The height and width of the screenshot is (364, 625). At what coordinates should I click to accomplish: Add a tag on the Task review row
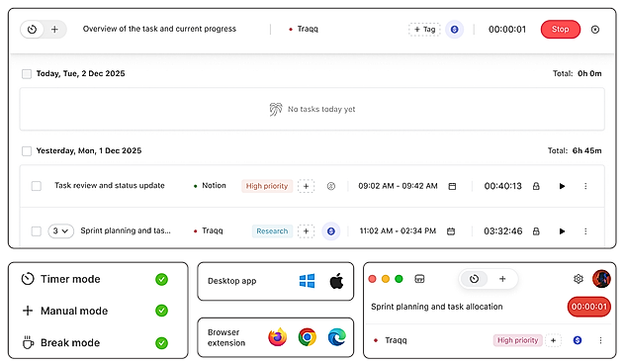306,186
